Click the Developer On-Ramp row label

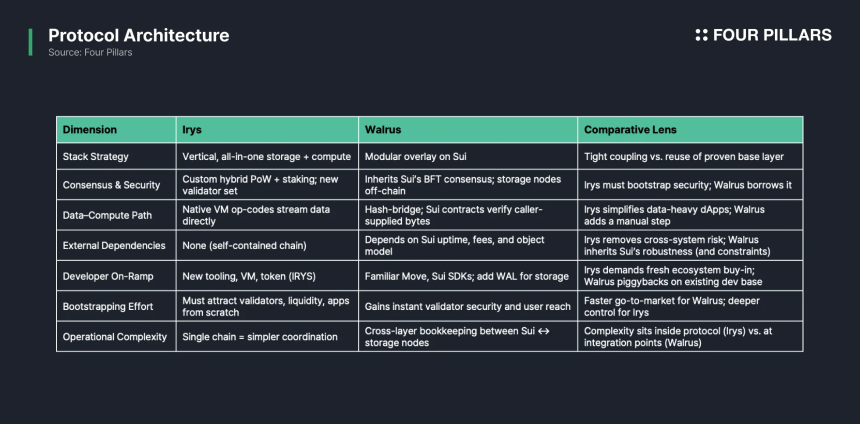click(x=108, y=276)
